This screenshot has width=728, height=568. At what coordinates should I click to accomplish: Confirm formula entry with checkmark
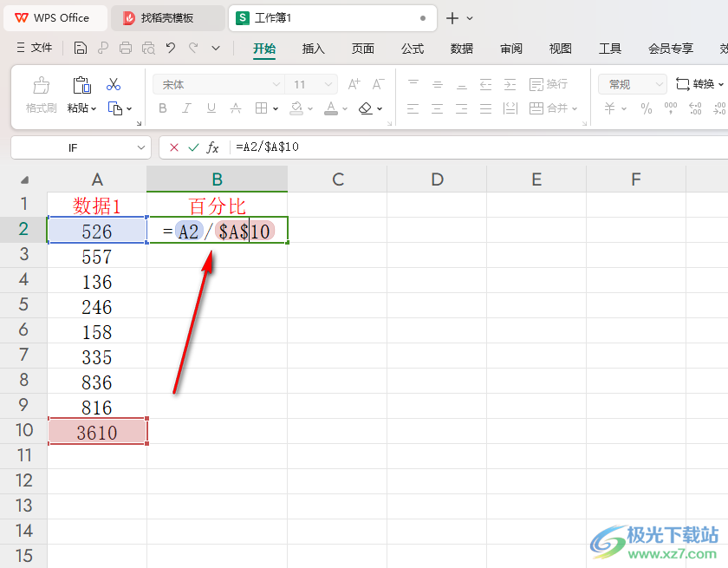193,147
